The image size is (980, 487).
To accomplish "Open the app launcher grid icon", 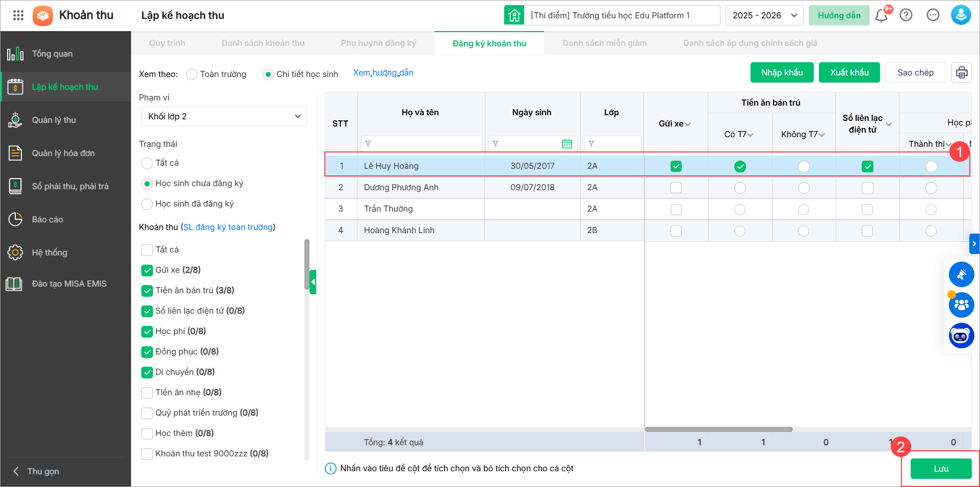I will pos(18,15).
